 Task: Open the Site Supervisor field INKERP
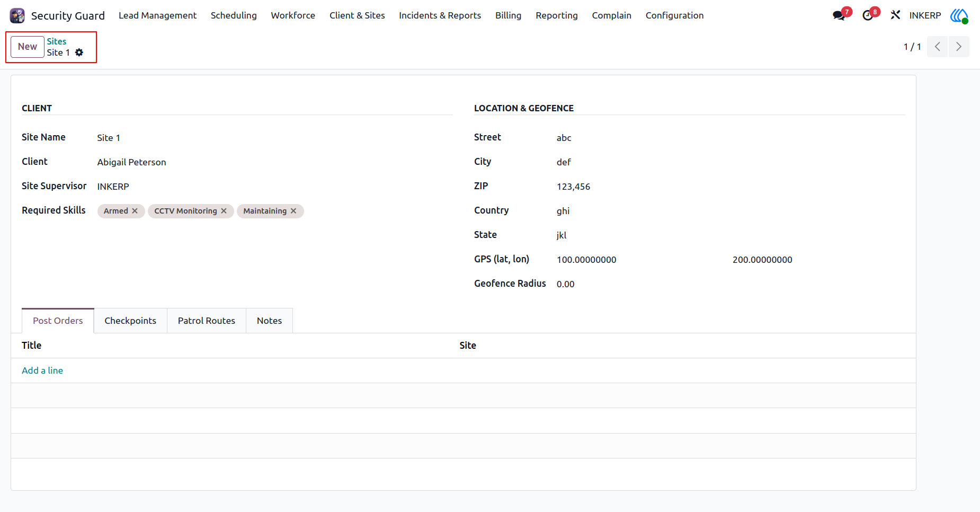(274, 187)
